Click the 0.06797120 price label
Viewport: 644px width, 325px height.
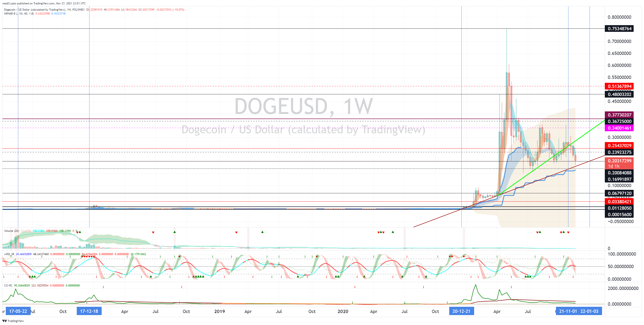[619, 193]
